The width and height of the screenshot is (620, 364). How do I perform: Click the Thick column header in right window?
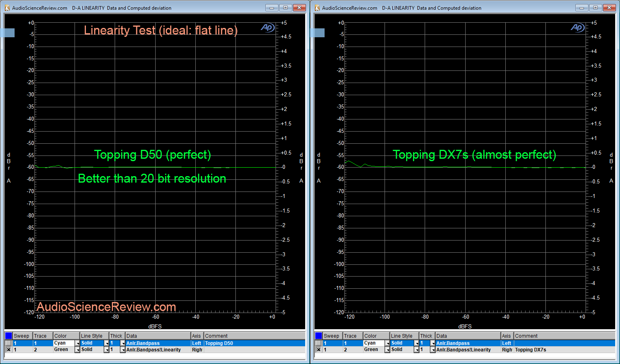tap(427, 336)
